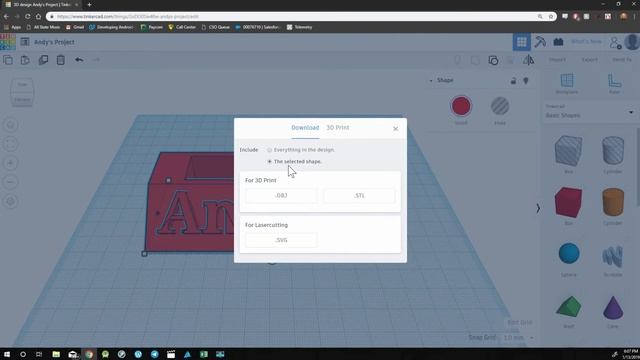640x360 pixels.
Task: Click the invite collaborator person icon
Action: (615, 42)
